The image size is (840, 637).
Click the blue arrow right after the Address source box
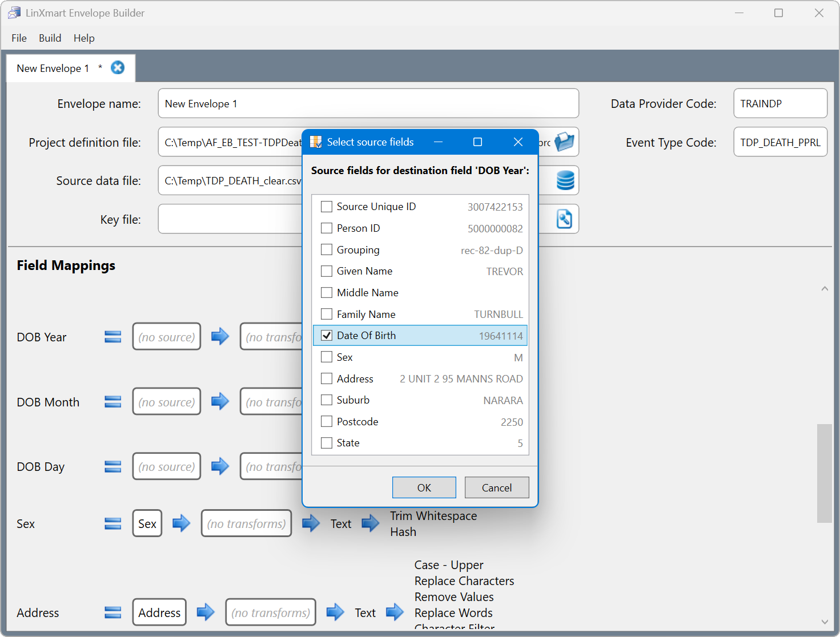click(206, 612)
